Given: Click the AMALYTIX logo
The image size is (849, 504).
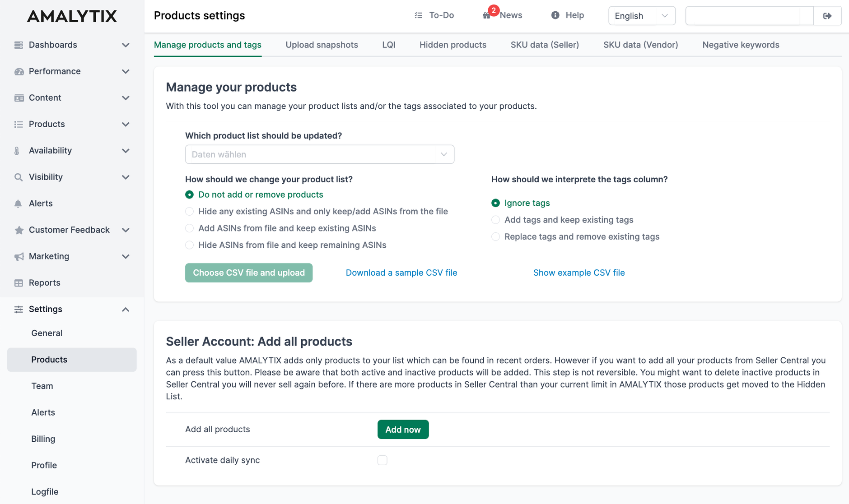Looking at the screenshot, I should coord(72,16).
